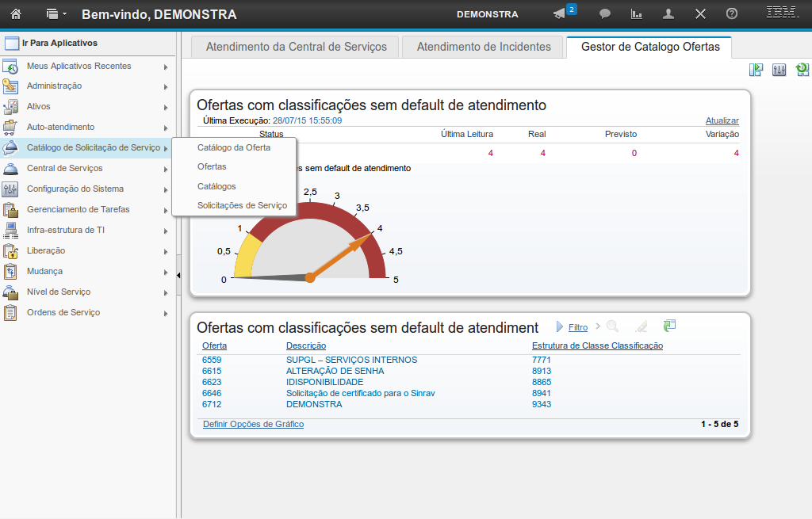Choose Solicitações de Serviço submenu entry
Viewport: 812px width, 519px height.
242,205
